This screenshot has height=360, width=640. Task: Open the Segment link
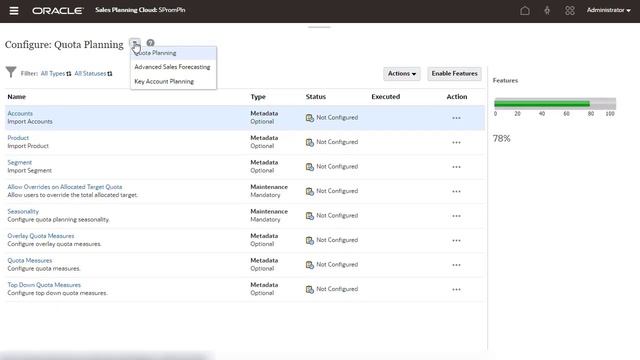19,162
